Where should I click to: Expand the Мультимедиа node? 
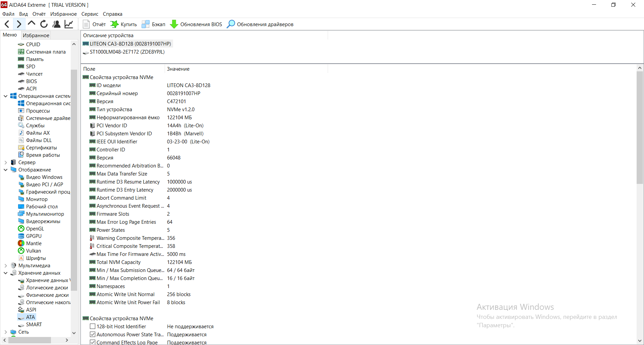(x=5, y=266)
